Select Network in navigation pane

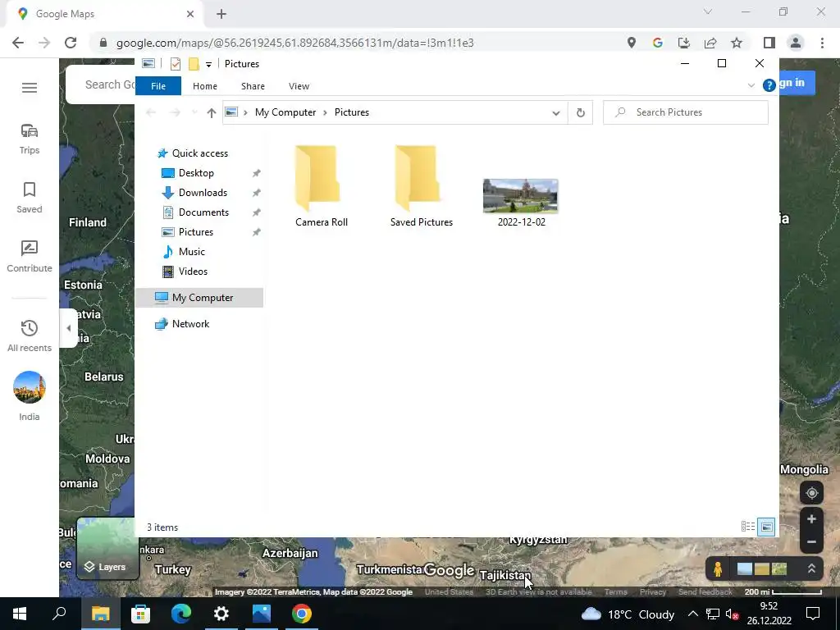[x=190, y=324]
